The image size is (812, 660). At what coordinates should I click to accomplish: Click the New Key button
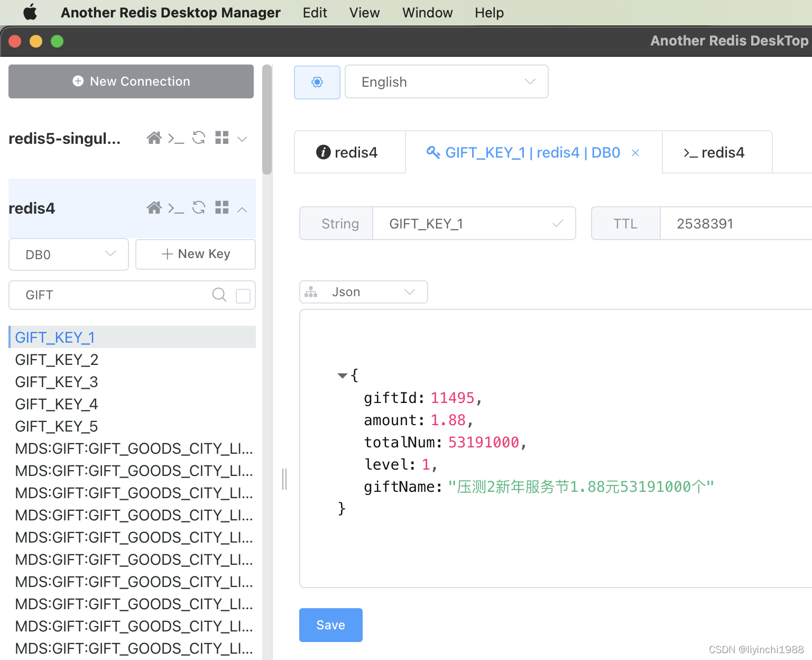196,254
